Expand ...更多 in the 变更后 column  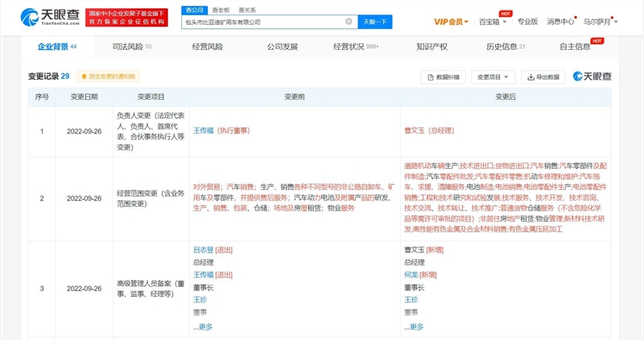[414, 327]
